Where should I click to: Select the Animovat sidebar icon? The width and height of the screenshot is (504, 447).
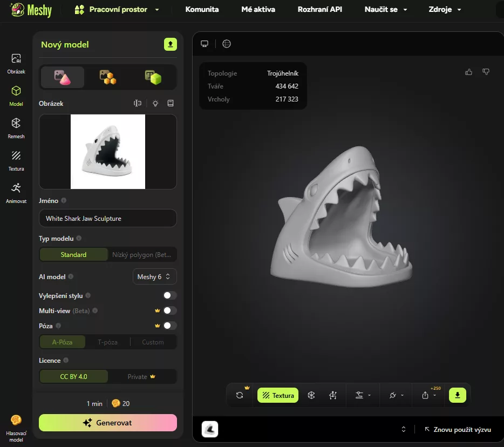pyautogui.click(x=16, y=192)
